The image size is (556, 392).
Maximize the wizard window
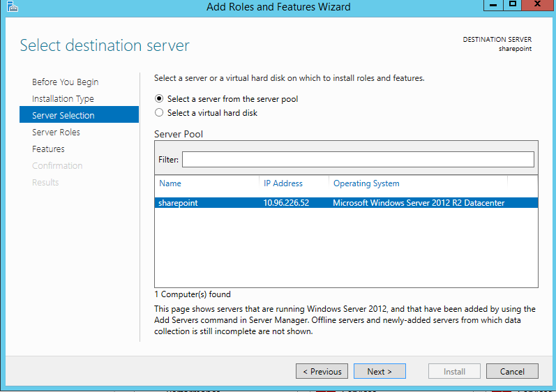(512, 5)
